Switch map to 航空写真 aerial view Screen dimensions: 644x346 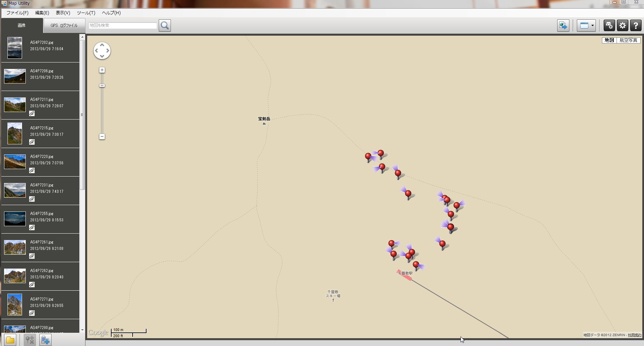click(x=628, y=40)
